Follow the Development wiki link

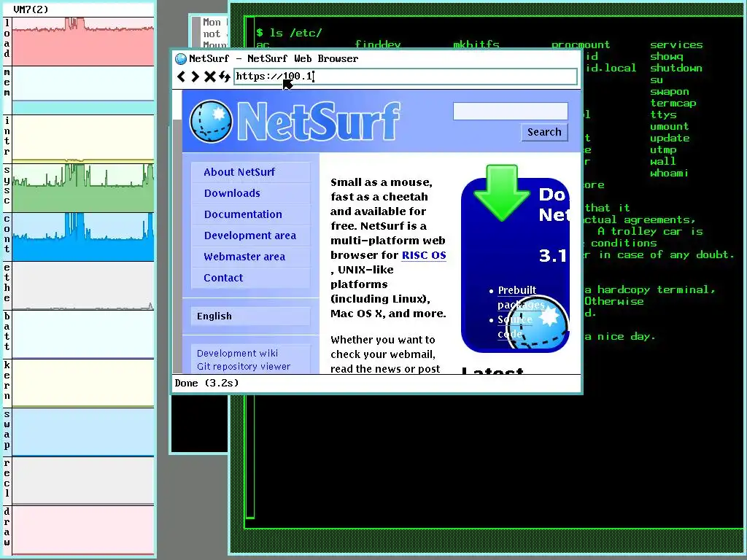[237, 354]
